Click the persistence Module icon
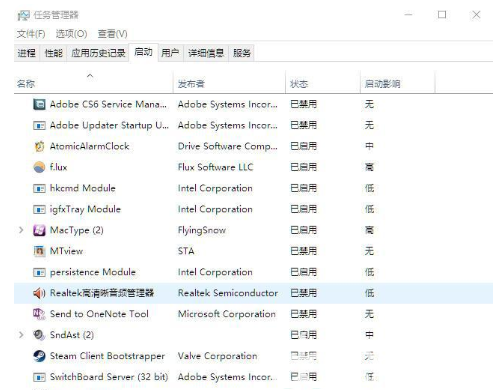The height and width of the screenshot is (390, 500). click(x=39, y=272)
